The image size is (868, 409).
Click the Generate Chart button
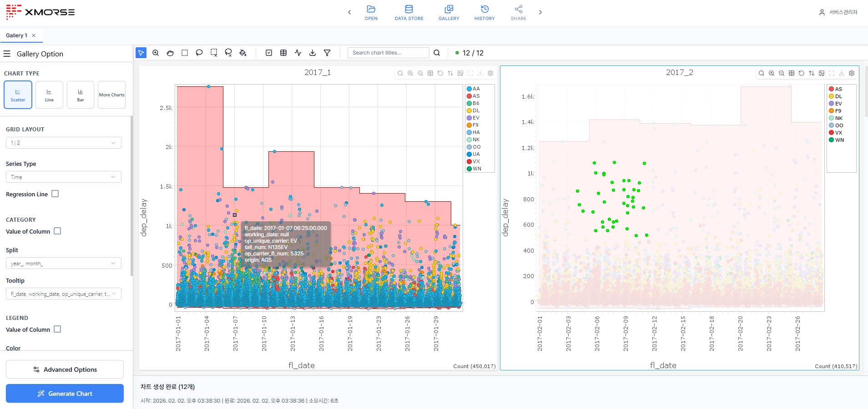[x=65, y=394]
